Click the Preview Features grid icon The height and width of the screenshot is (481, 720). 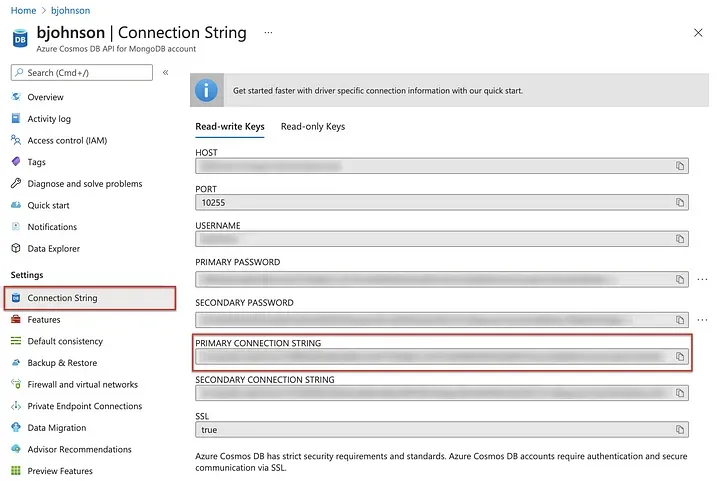click(x=16, y=470)
